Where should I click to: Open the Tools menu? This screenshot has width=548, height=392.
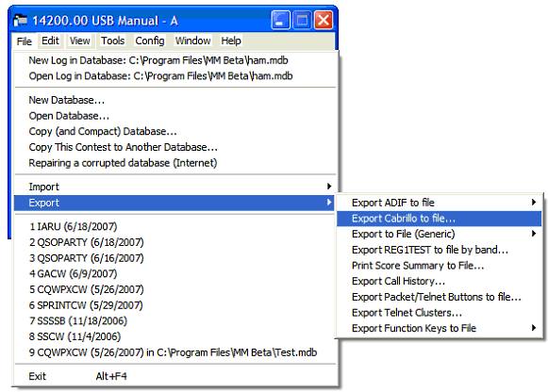tap(112, 41)
